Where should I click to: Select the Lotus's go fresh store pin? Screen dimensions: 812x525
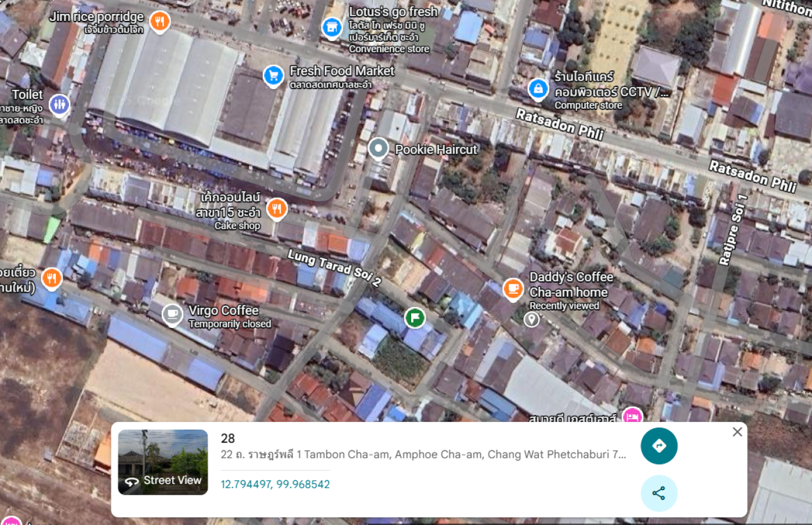(x=332, y=27)
